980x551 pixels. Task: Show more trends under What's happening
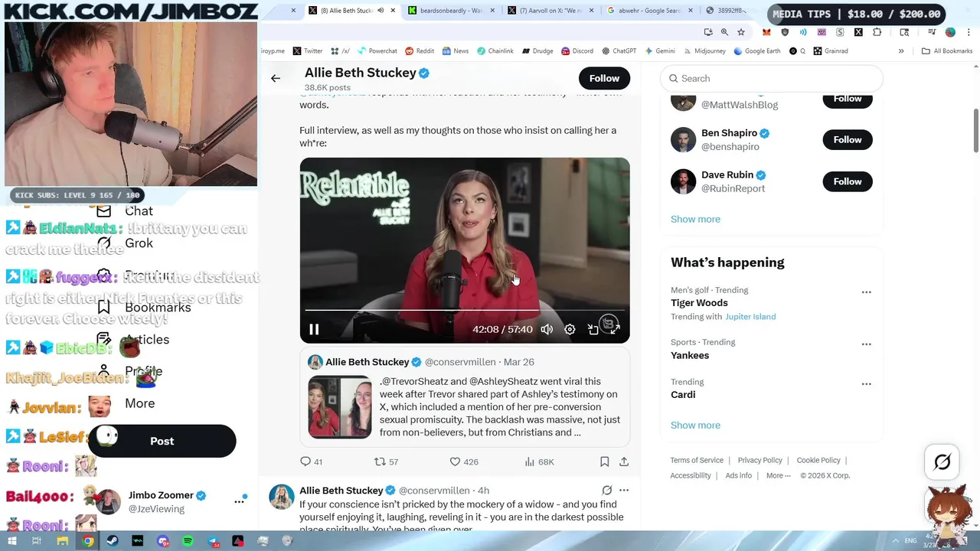tap(695, 425)
